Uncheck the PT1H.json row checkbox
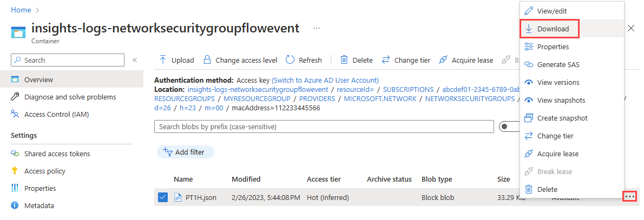644x220 pixels. [163, 197]
